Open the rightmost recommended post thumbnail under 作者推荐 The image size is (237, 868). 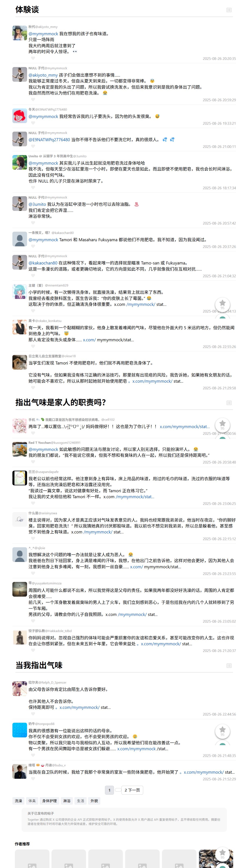point(216,859)
